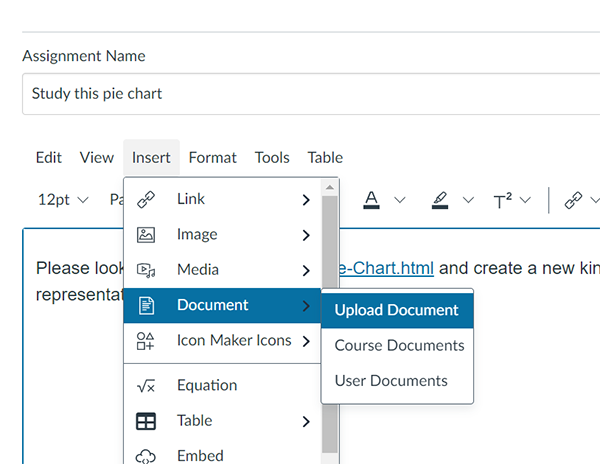Viewport: 600px width, 464px height.
Task: Expand the Table submenu arrow in Insert menu
Action: coord(306,422)
